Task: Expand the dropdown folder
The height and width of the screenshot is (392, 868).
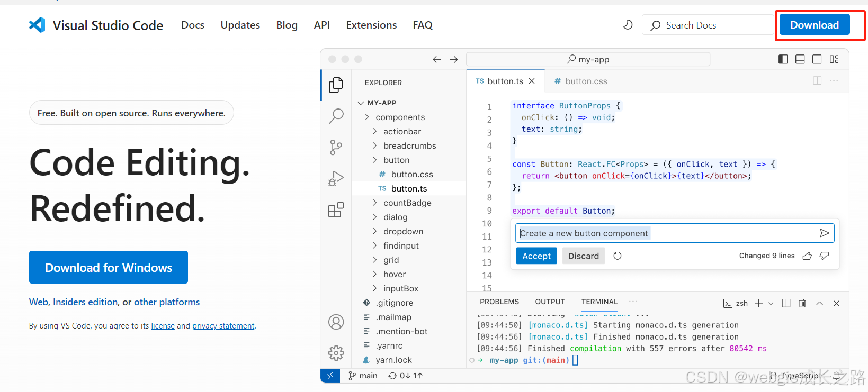Action: click(374, 231)
